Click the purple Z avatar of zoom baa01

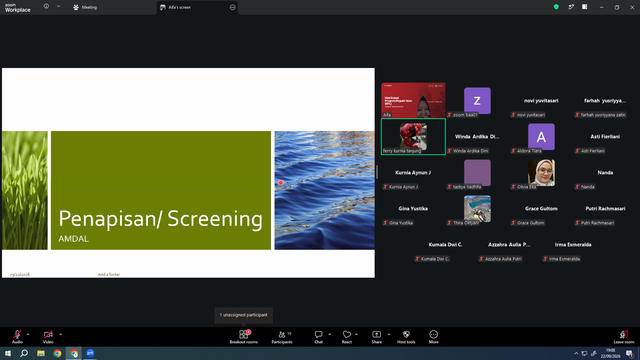pyautogui.click(x=477, y=100)
